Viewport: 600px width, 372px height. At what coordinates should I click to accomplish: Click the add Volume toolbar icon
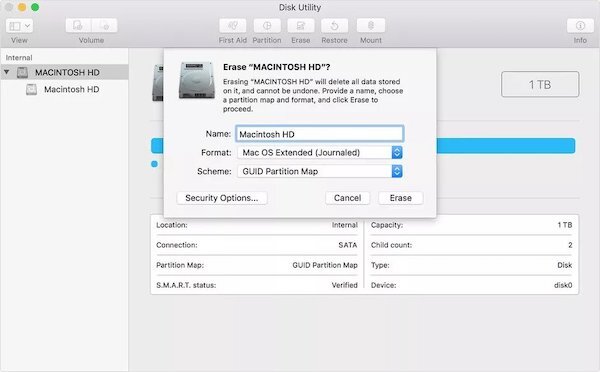click(x=78, y=26)
